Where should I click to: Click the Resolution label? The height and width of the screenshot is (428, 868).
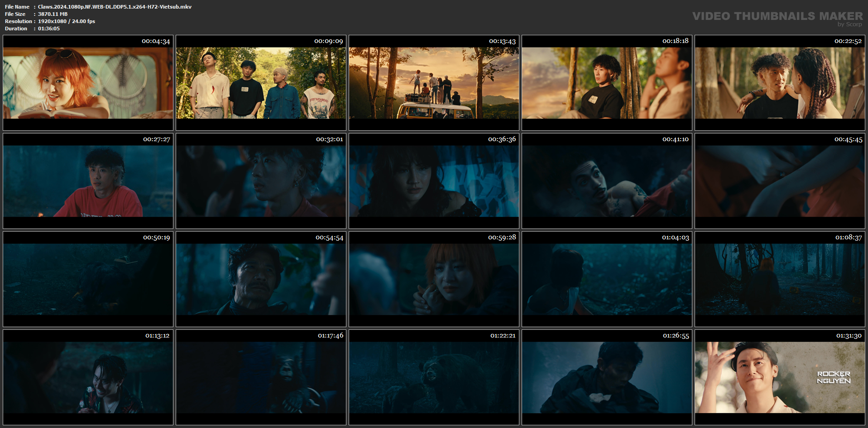point(19,21)
